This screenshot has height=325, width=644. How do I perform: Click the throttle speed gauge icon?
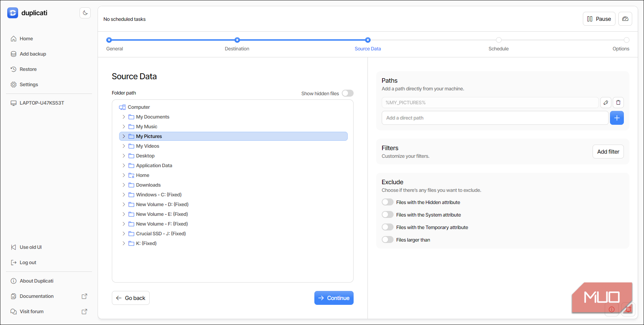[625, 19]
